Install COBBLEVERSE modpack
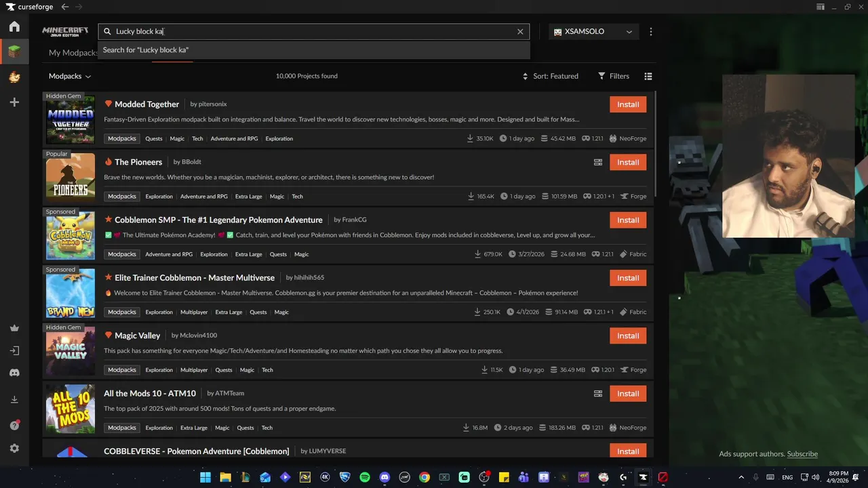Image resolution: width=868 pixels, height=488 pixels. point(628,451)
